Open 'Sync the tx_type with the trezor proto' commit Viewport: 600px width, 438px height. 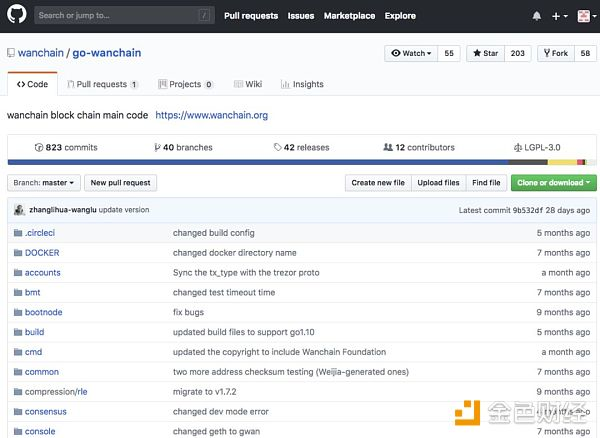click(x=246, y=272)
